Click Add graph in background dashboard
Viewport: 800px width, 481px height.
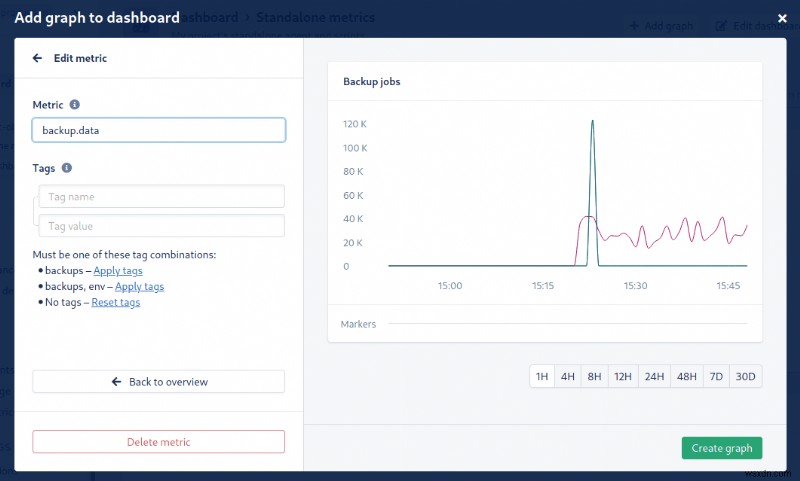click(x=662, y=26)
